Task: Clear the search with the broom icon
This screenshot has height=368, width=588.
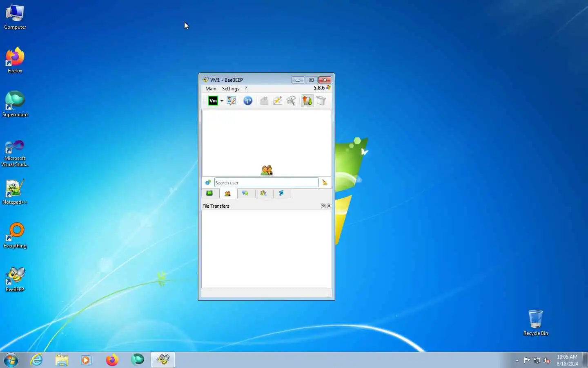Action: tap(325, 182)
